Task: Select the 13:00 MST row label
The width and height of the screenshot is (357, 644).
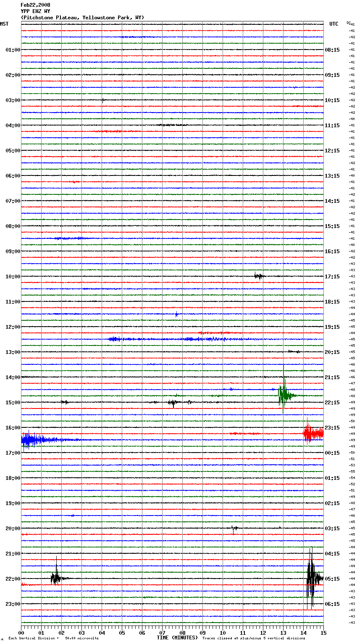Action: click(x=13, y=352)
